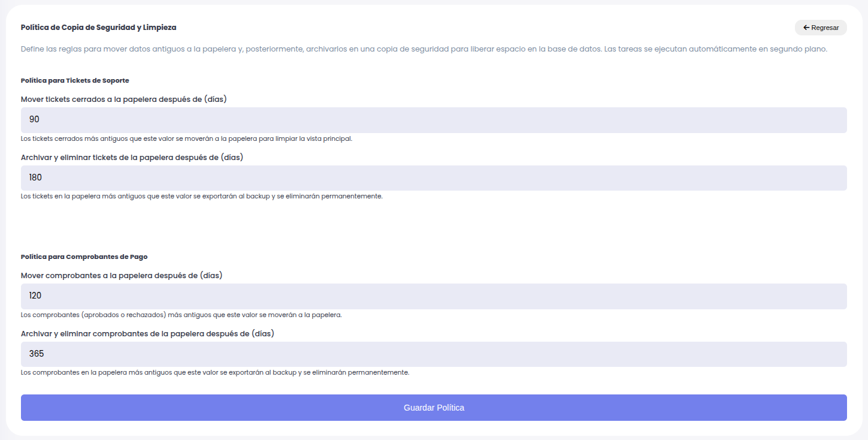The width and height of the screenshot is (868, 440).
Task: Click the label Mover comprobantes a la papelera
Action: [121, 275]
